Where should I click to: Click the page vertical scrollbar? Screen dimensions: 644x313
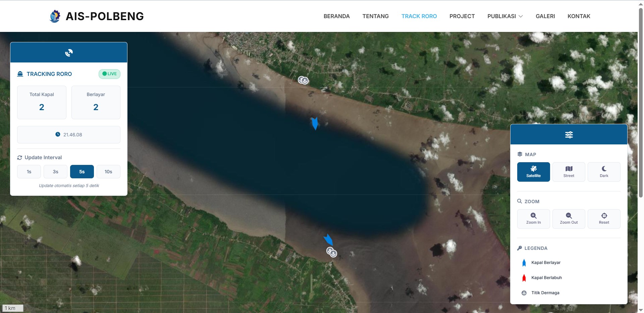[x=641, y=101]
